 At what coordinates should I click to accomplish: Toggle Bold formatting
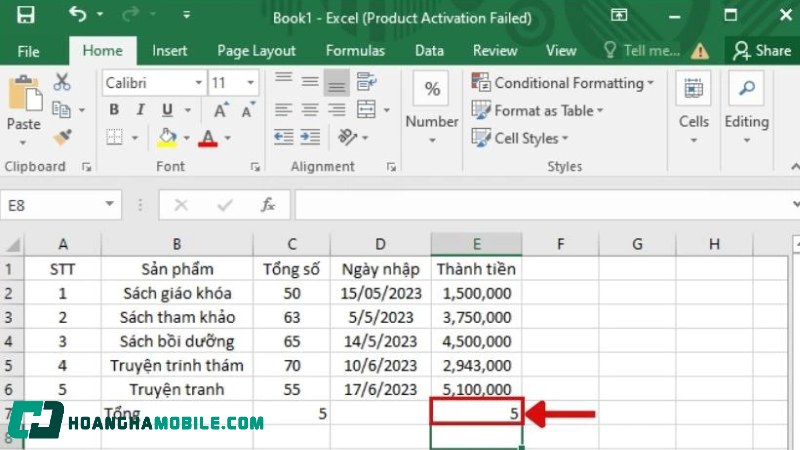tap(114, 110)
